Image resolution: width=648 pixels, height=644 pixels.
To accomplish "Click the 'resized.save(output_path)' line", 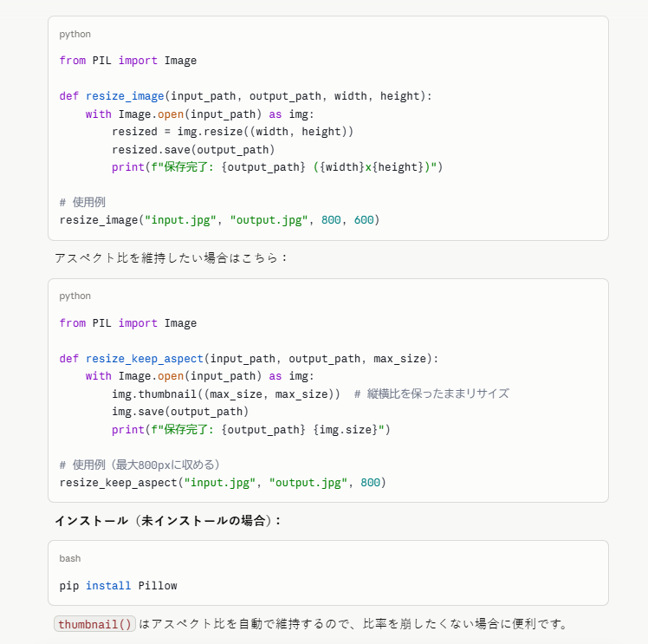I will pos(193,149).
